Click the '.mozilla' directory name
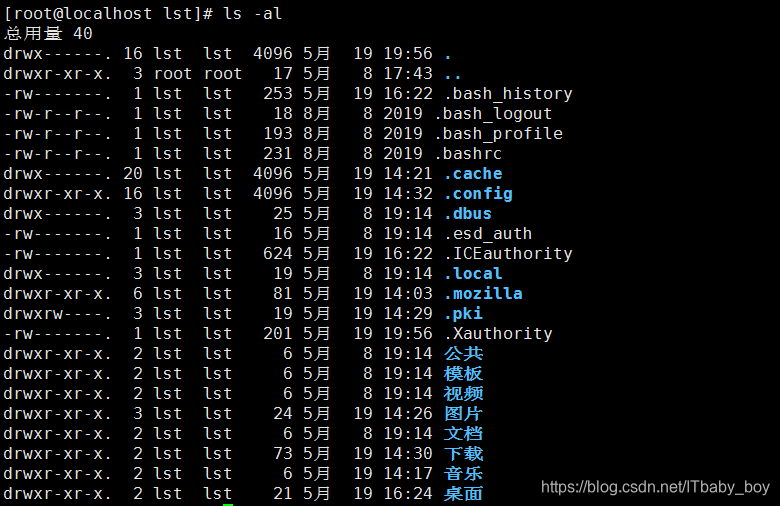780x506 pixels. [x=483, y=294]
